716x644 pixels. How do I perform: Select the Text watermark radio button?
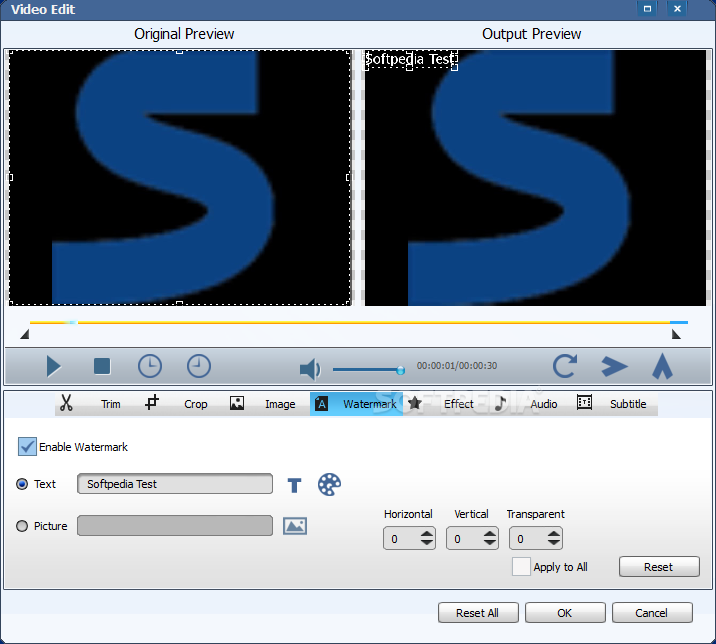point(22,484)
